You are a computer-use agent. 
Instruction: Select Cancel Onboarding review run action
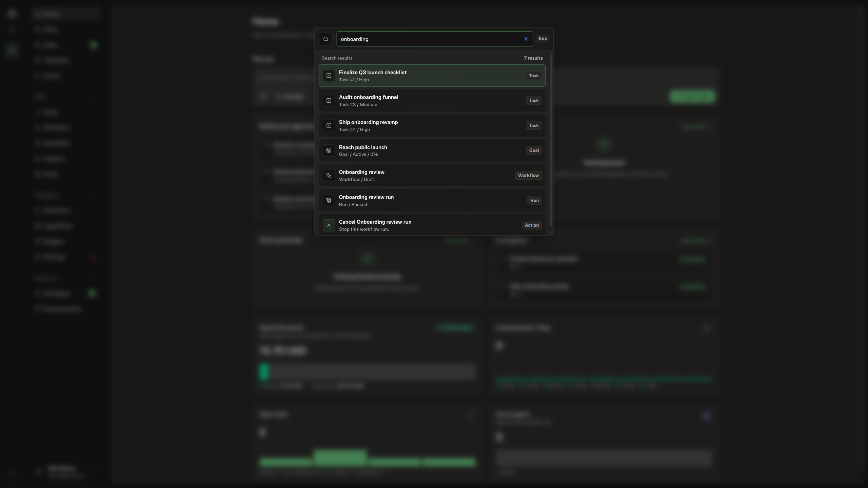coord(432,225)
